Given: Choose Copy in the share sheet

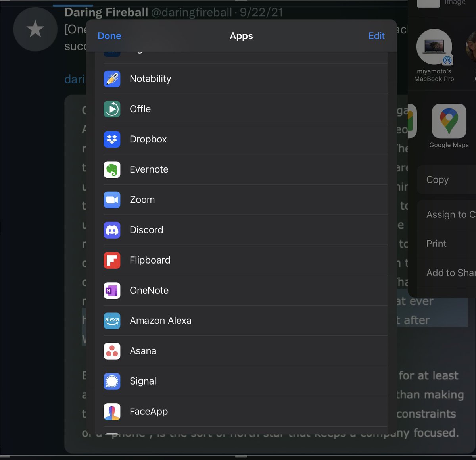Looking at the screenshot, I should point(447,180).
